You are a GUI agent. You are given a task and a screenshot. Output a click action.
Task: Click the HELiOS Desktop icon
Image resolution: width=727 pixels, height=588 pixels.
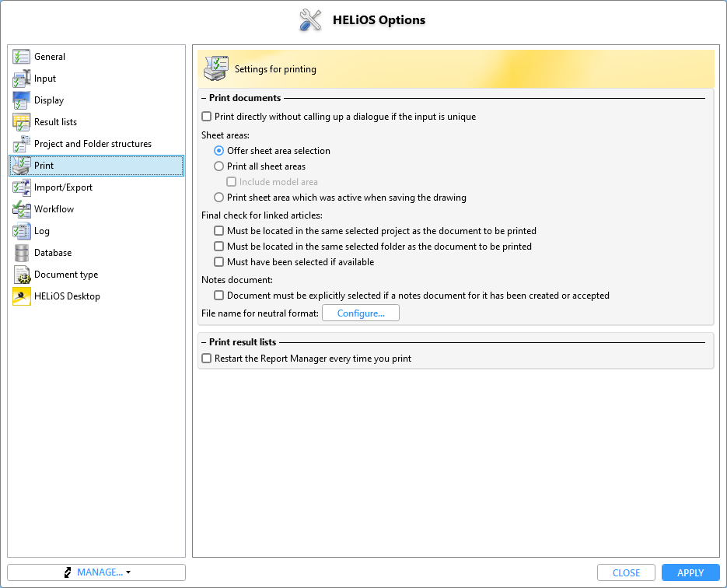(x=21, y=296)
